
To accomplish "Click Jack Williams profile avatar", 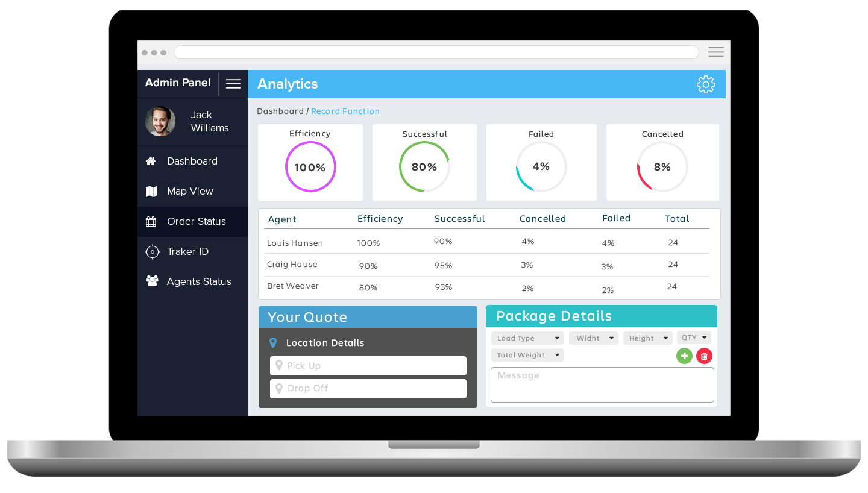I will point(160,121).
